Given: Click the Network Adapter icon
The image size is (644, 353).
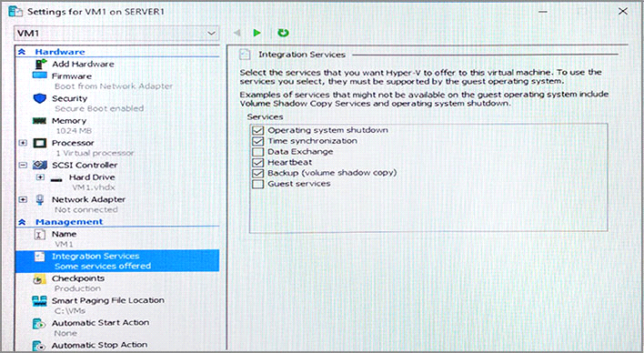Looking at the screenshot, I should [40, 200].
